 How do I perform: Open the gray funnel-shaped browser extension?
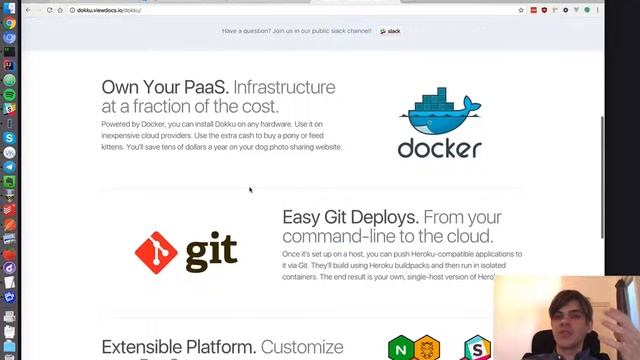pos(576,10)
